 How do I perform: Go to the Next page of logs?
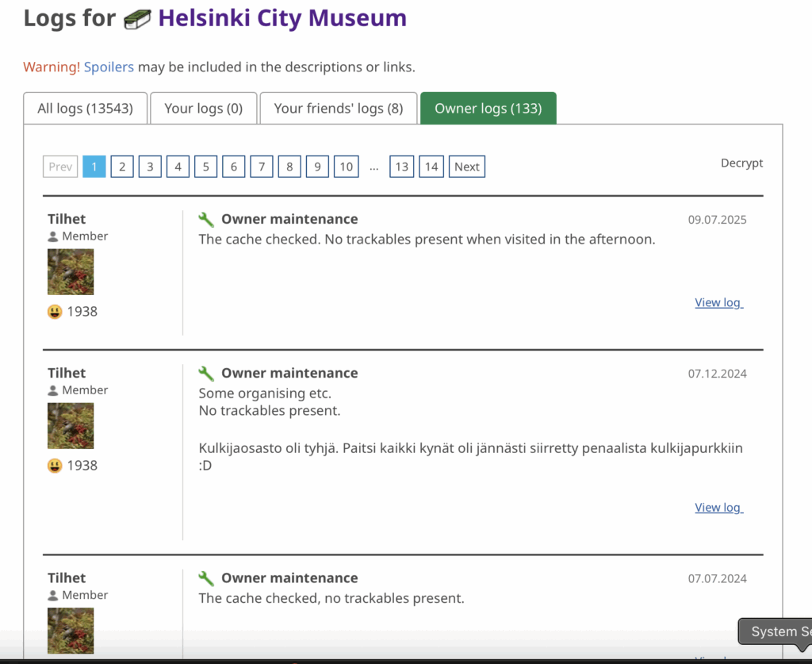(466, 167)
